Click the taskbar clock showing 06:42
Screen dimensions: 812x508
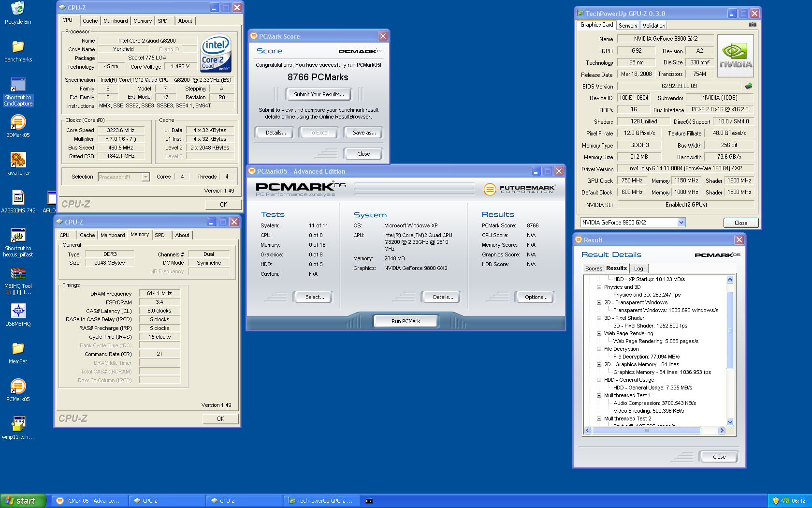tap(798, 501)
